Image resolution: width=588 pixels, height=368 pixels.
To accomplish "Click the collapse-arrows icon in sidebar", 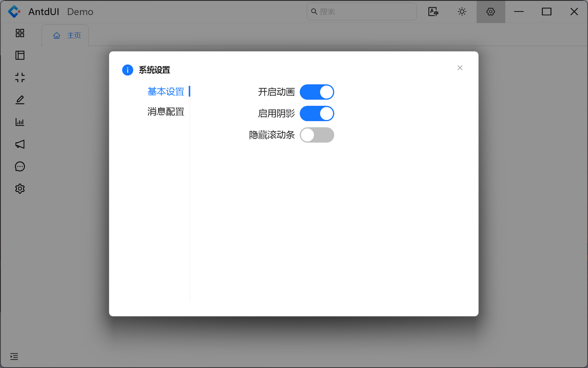I will point(20,77).
